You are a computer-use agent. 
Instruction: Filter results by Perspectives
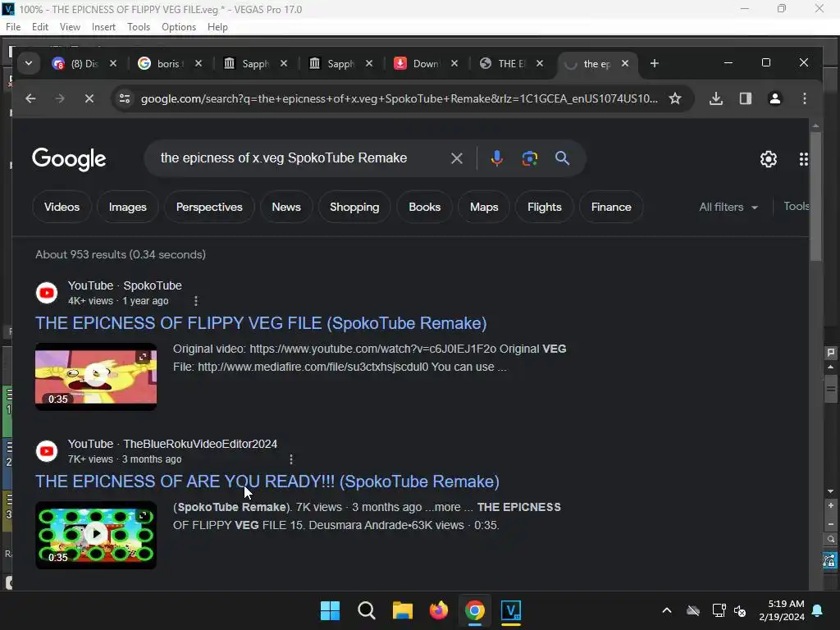(209, 207)
